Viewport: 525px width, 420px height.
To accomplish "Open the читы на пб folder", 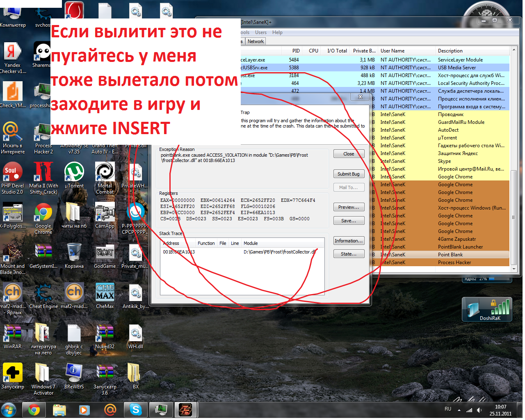I will point(74,215).
